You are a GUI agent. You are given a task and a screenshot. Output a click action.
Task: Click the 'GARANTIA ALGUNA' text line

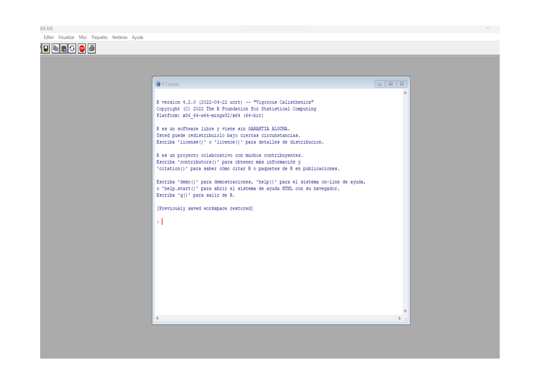pos(223,129)
